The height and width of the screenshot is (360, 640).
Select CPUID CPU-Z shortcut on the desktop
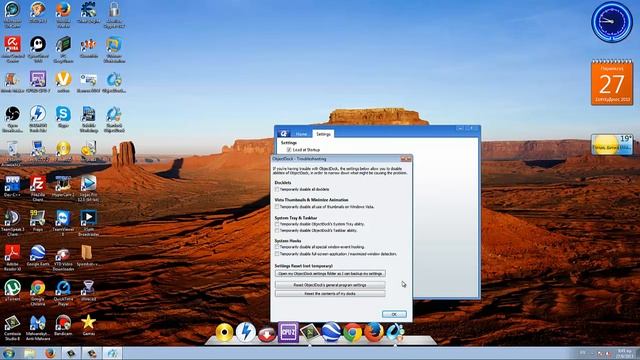click(38, 82)
